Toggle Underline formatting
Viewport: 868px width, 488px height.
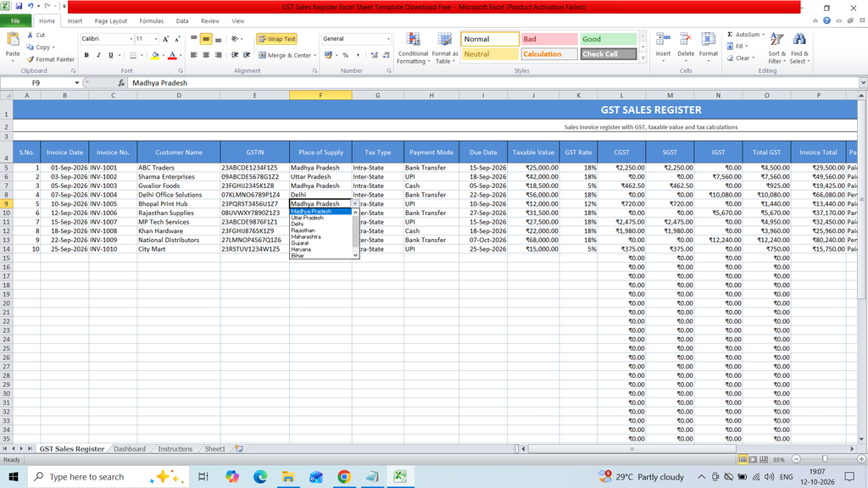111,55
